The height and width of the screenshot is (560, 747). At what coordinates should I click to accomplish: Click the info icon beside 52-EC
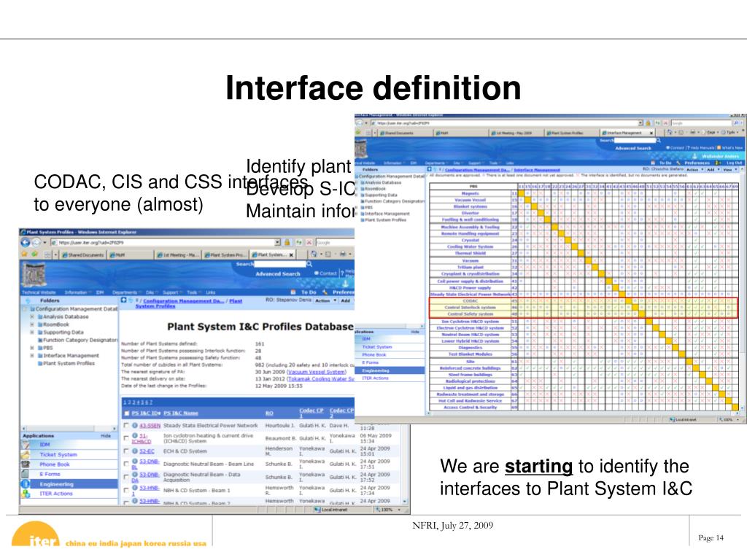coord(135,451)
